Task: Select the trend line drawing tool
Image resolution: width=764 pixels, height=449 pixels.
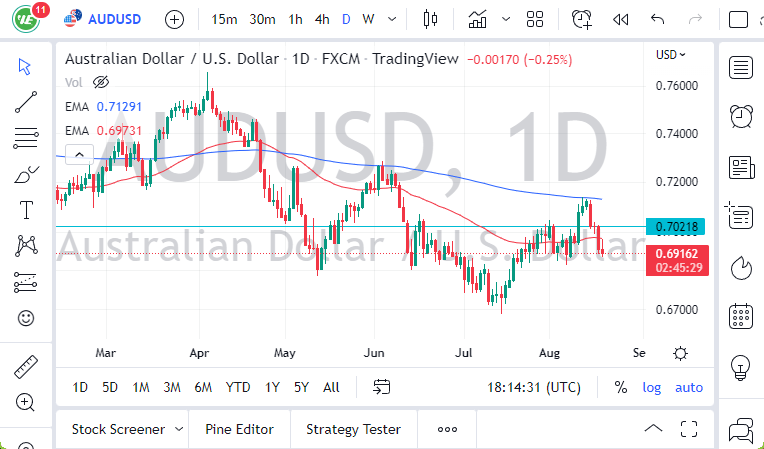Action: (26, 100)
